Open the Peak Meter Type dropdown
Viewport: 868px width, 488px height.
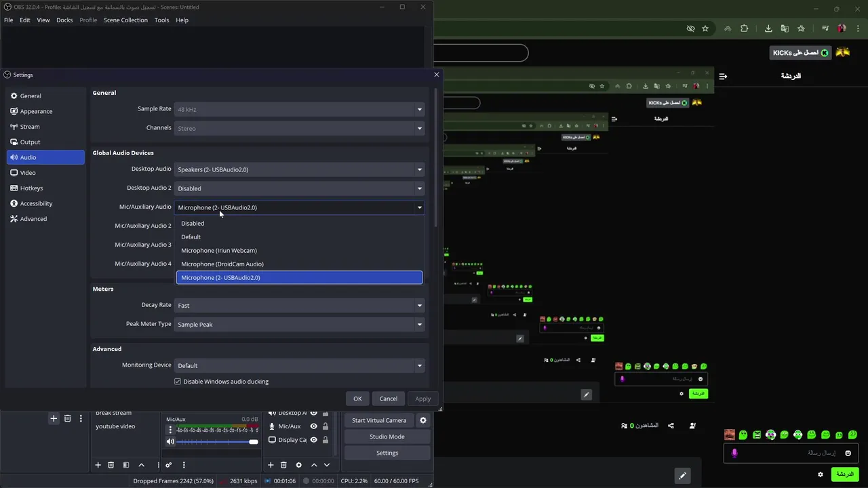click(x=299, y=325)
